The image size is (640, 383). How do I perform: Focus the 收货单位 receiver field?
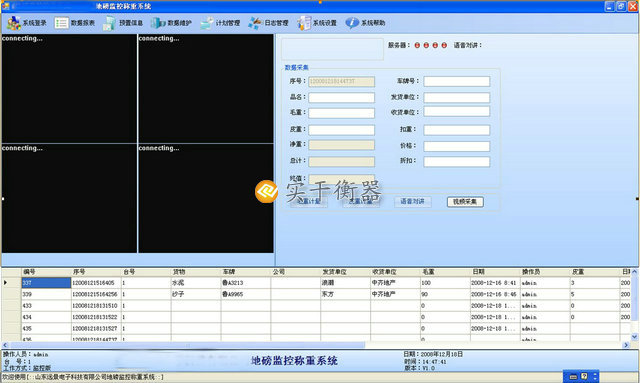click(x=456, y=112)
